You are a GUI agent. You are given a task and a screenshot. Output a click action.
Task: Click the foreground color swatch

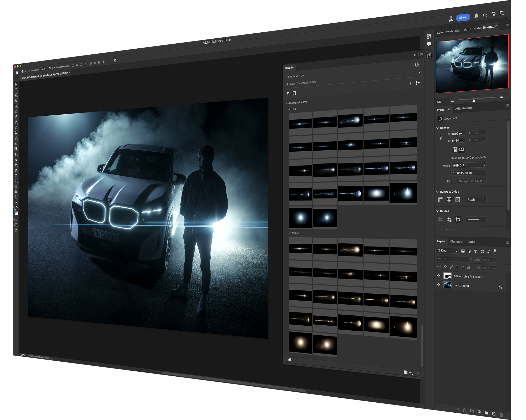click(15, 212)
